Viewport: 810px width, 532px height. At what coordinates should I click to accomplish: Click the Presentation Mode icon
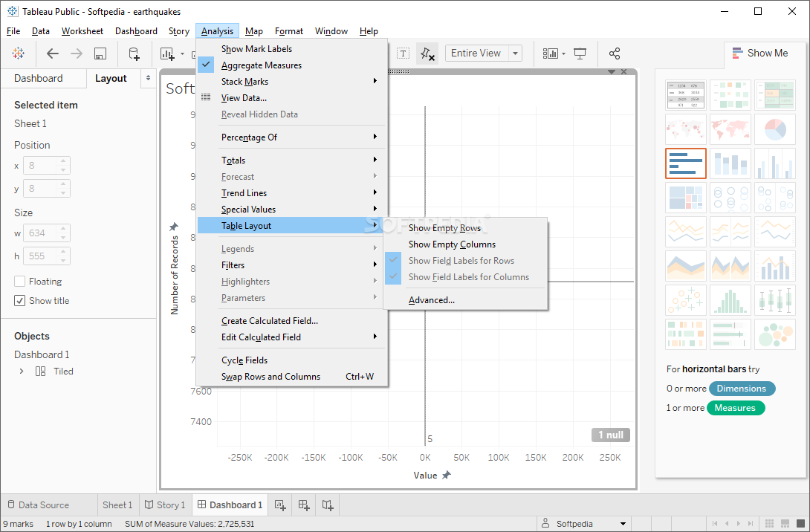pyautogui.click(x=580, y=53)
